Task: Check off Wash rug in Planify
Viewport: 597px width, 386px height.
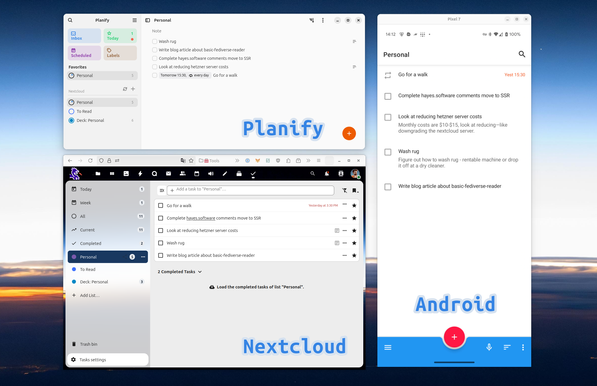Action: click(155, 41)
